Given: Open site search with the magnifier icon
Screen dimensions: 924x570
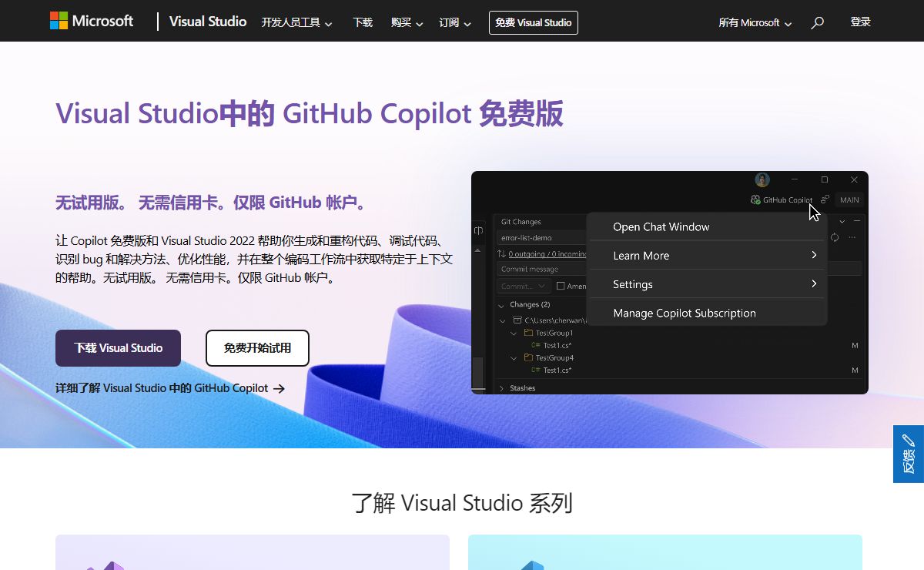Looking at the screenshot, I should [818, 23].
